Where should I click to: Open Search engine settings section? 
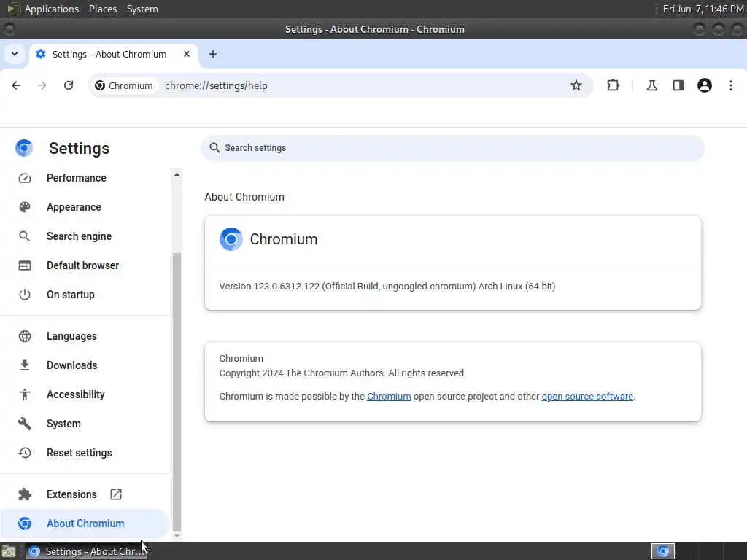coord(79,236)
